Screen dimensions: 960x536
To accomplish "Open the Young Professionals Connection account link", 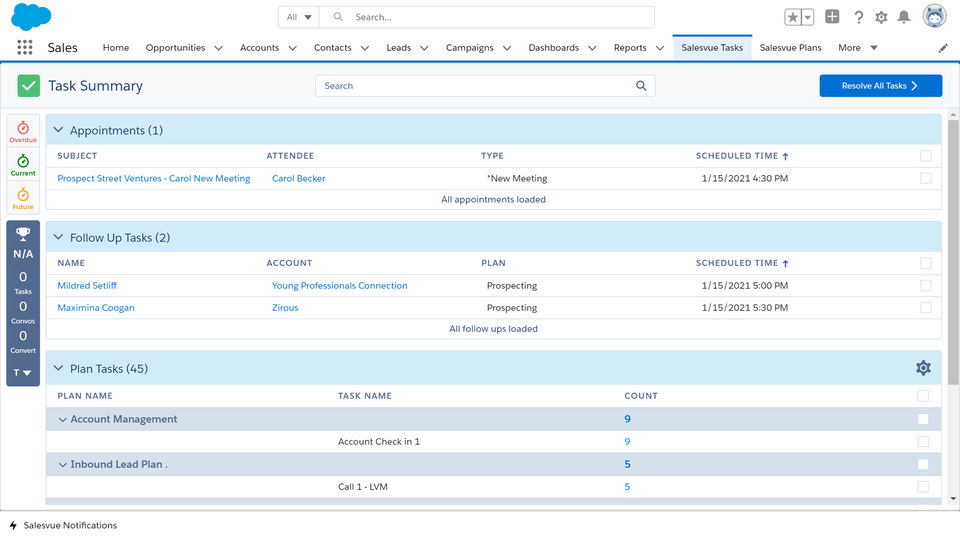I will pyautogui.click(x=339, y=285).
